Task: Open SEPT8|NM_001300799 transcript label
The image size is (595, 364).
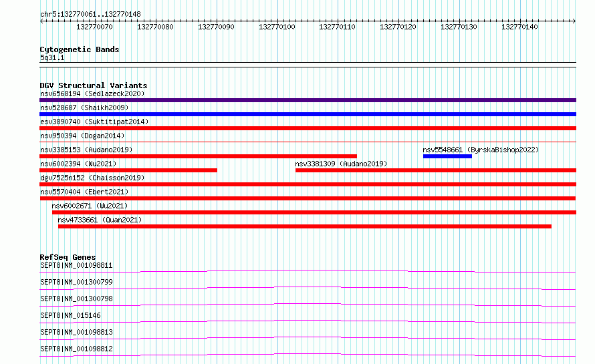Action: [76, 282]
